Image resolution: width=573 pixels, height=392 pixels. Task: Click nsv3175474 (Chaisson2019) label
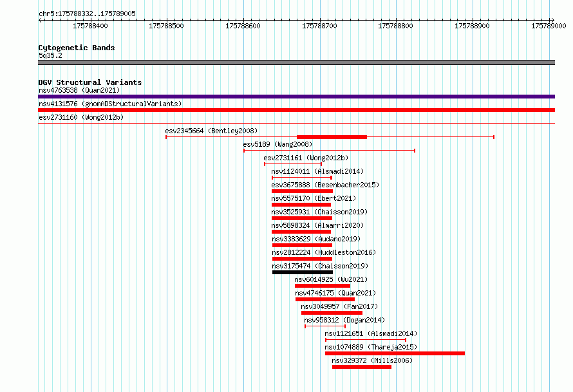click(320, 266)
